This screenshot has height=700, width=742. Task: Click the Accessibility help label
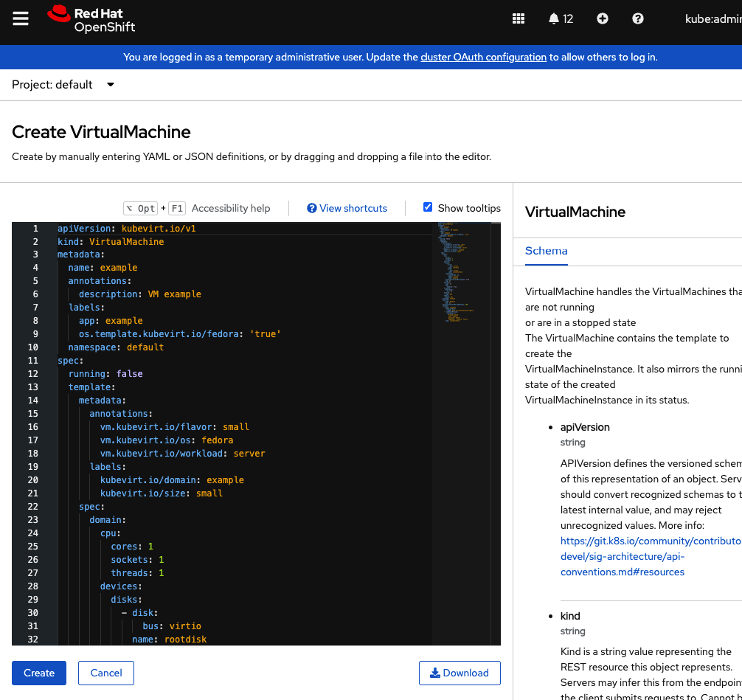click(x=231, y=209)
